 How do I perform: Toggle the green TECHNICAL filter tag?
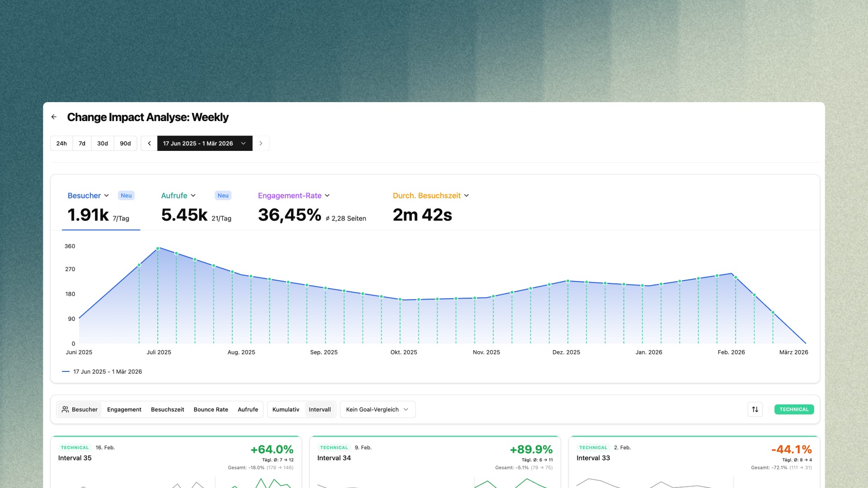(794, 409)
